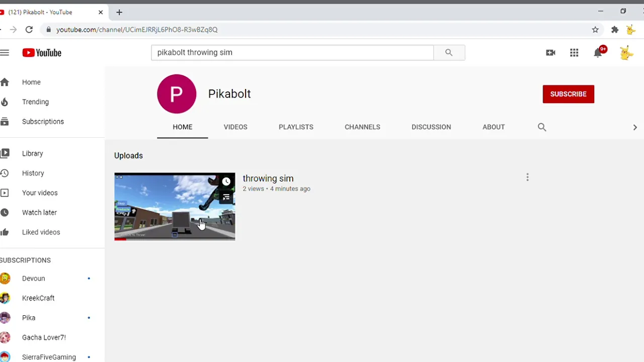Click the Pikabolt channel name
This screenshot has width=644, height=362.
[229, 94]
